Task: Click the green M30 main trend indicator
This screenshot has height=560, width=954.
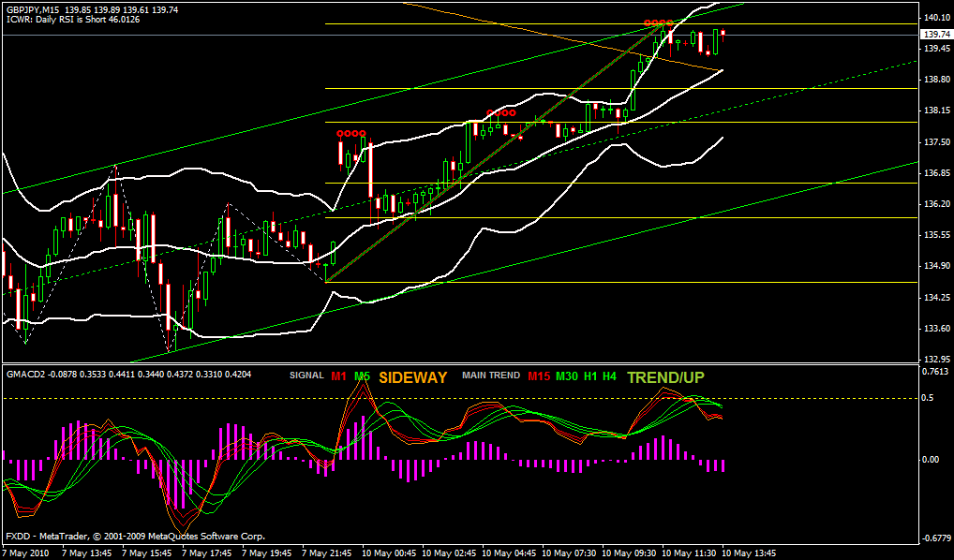Action: click(x=566, y=376)
